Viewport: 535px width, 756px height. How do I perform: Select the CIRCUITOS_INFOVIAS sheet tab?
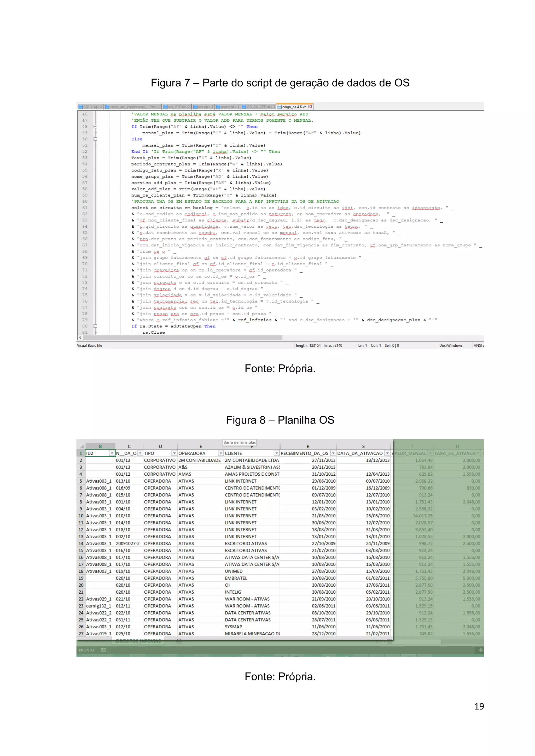click(138, 641)
